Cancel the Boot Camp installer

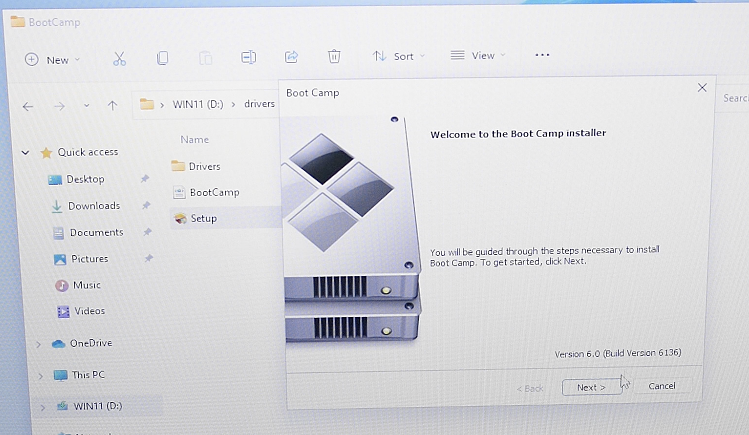[662, 386]
